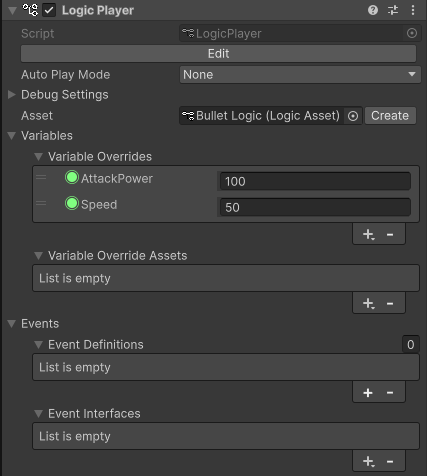Open the Auto Play Mode dropdown
The image size is (427, 476).
click(300, 75)
